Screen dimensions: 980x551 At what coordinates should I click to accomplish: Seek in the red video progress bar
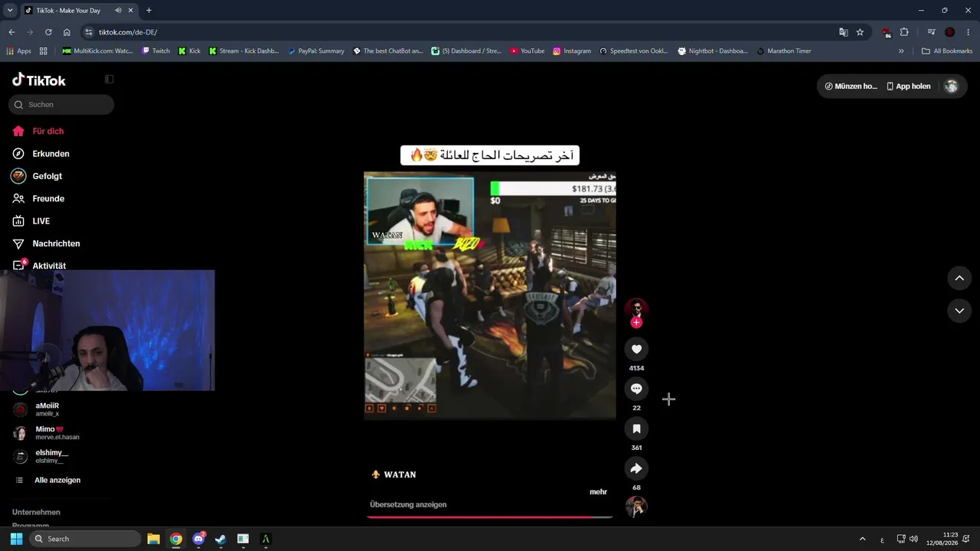click(490, 517)
